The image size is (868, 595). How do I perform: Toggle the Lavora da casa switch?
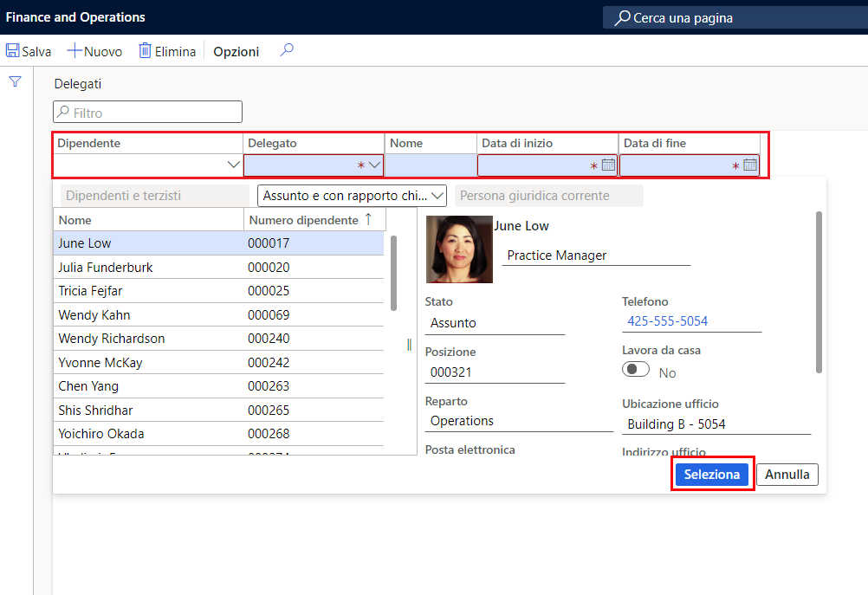point(635,368)
